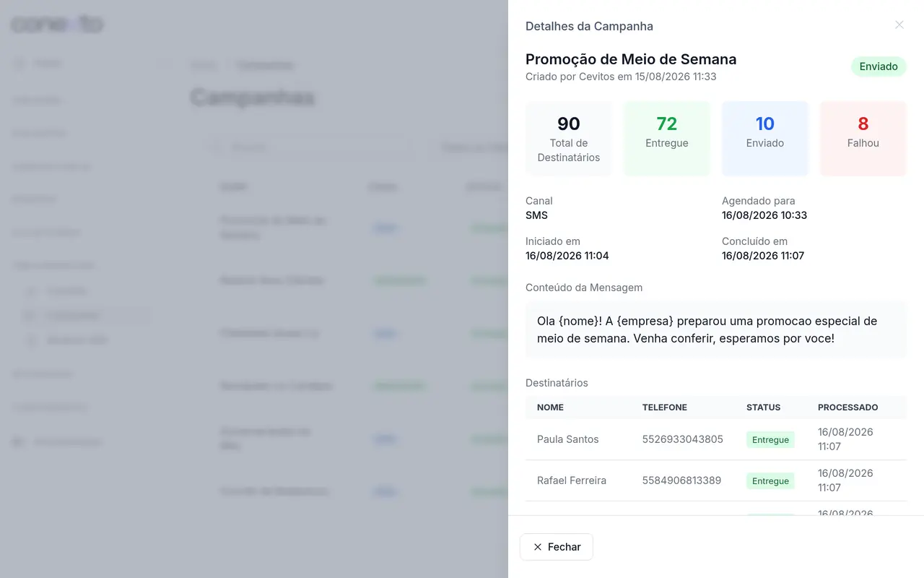Image resolution: width=924 pixels, height=578 pixels.
Task: Click the STATUS column header
Action: [x=763, y=407]
